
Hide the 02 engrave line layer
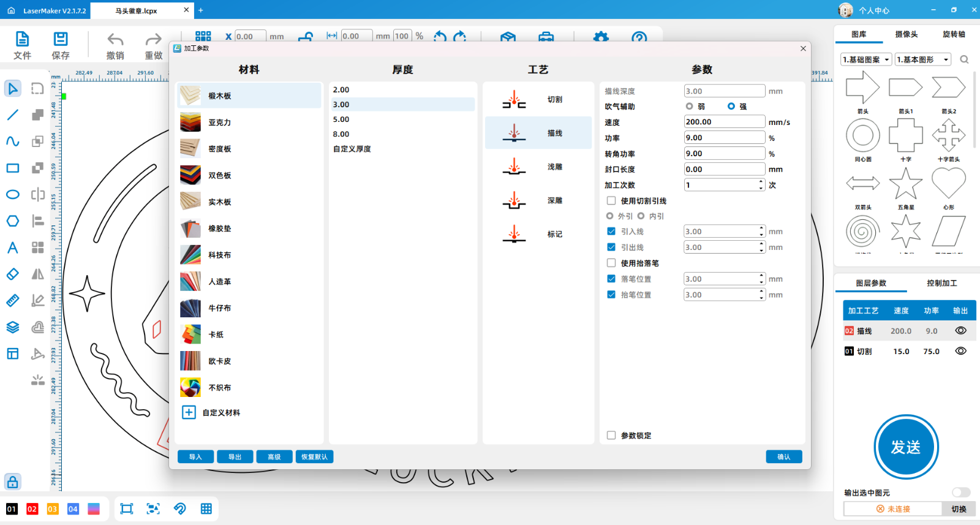(960, 331)
